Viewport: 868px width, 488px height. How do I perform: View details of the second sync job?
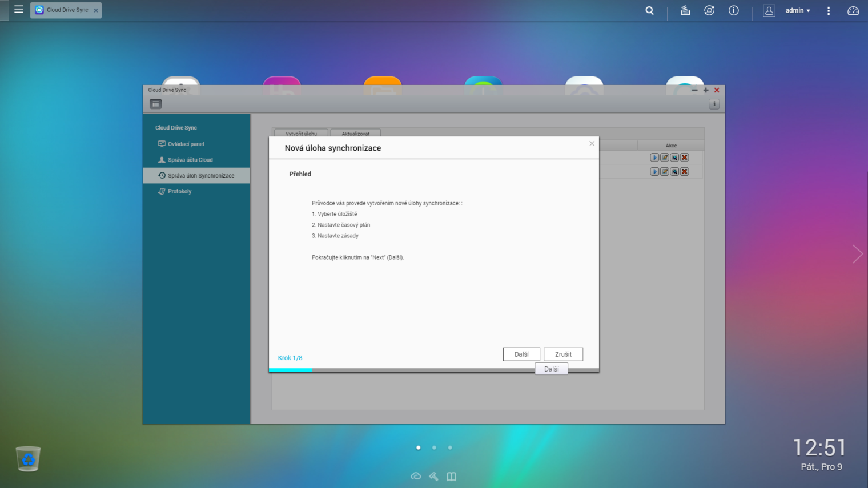(x=674, y=171)
